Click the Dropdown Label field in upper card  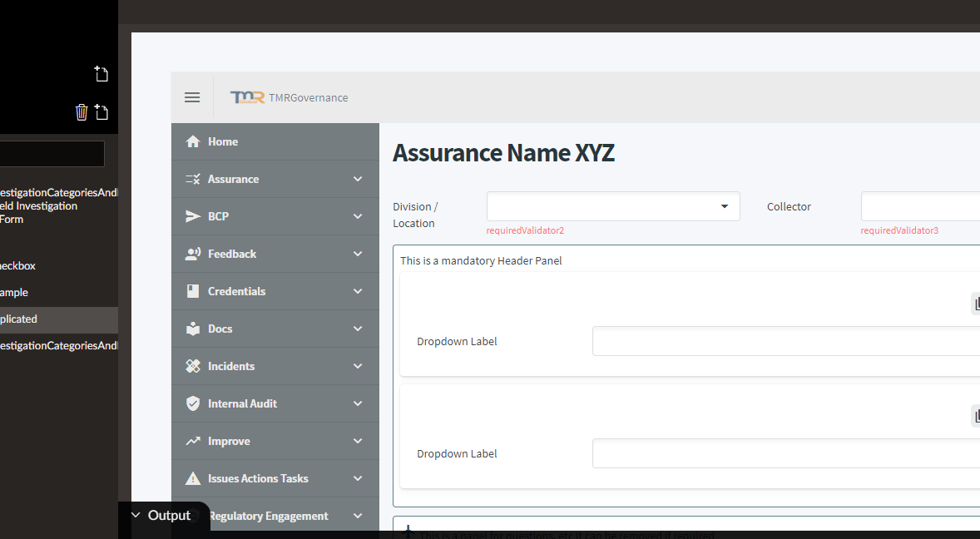(x=786, y=341)
